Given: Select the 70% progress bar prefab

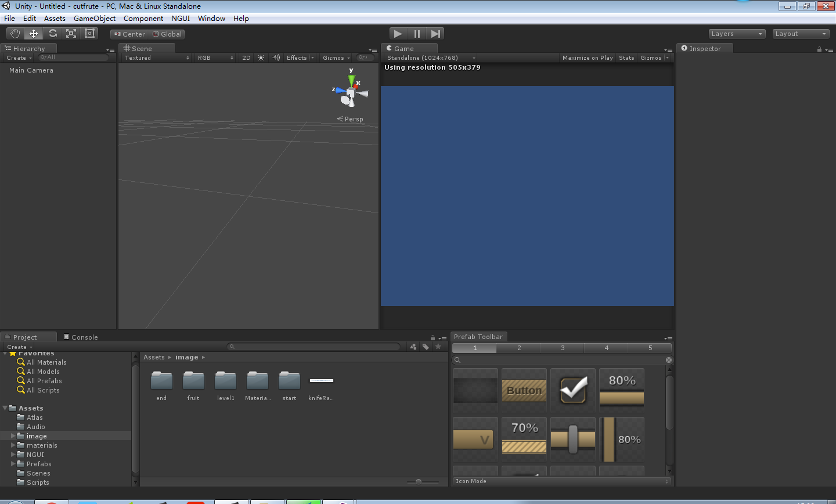Looking at the screenshot, I should [524, 440].
